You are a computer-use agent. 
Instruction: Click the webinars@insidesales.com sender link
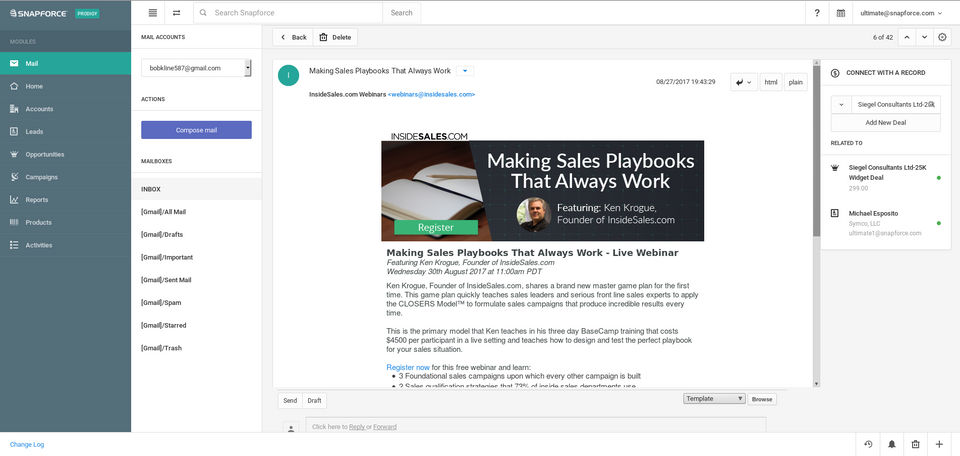(x=432, y=95)
